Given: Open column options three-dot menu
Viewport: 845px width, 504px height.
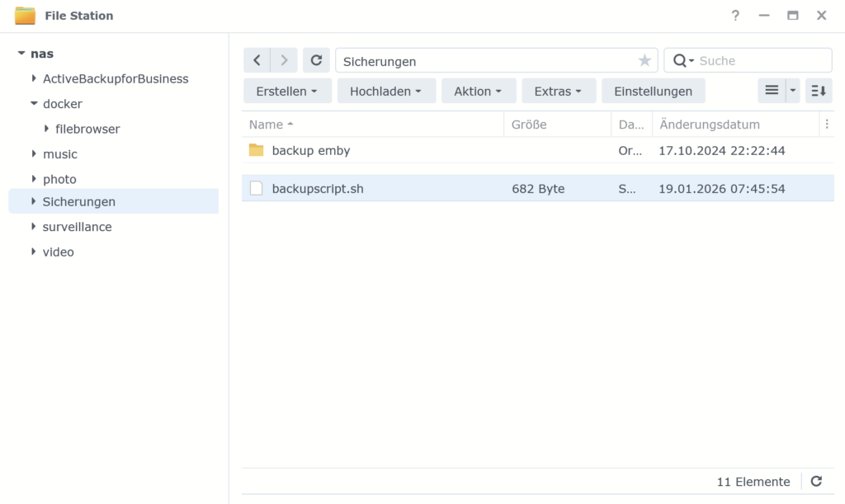Looking at the screenshot, I should (x=827, y=125).
